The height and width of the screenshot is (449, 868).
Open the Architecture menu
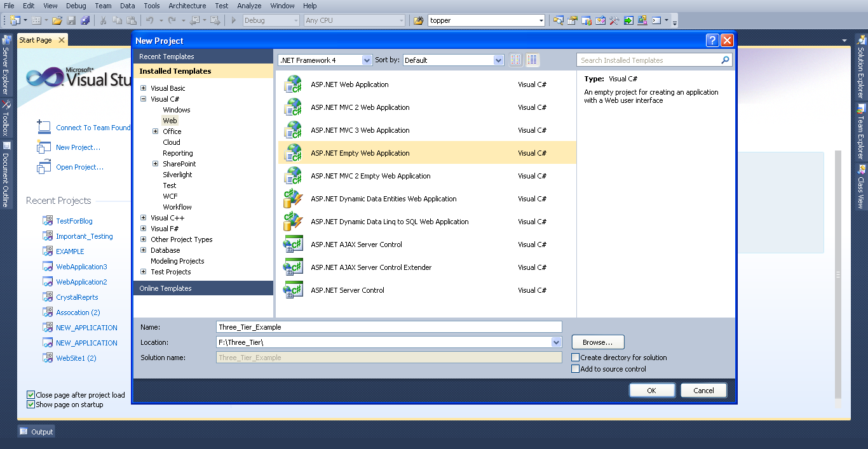[x=187, y=6]
